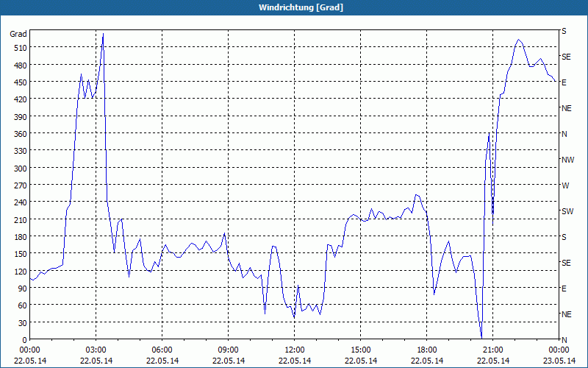Select the 450 y-axis tick label
Screen dimensions: 588x368
coord(21,82)
